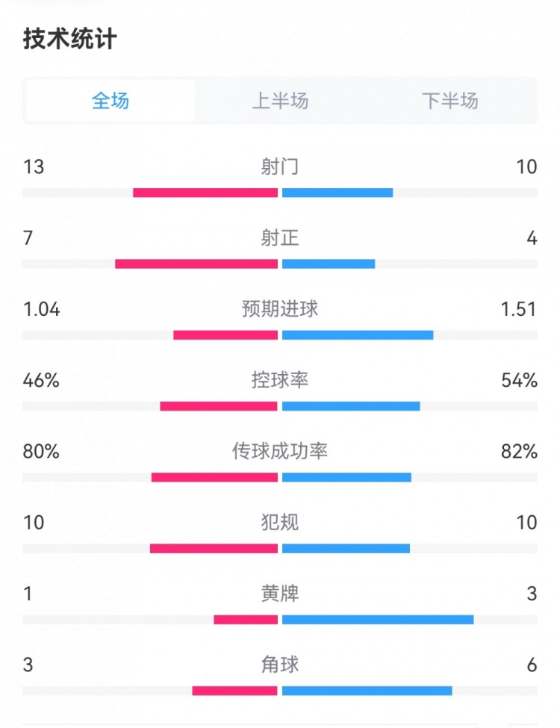Click the pink 射门 progress bar
Image resolution: width=560 pixels, height=728 pixels.
[x=205, y=193]
